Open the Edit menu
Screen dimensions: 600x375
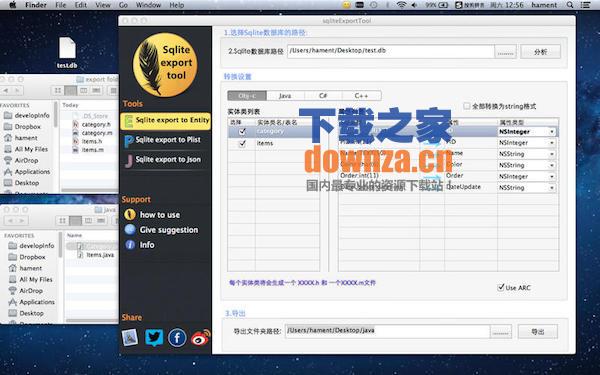coord(81,5)
